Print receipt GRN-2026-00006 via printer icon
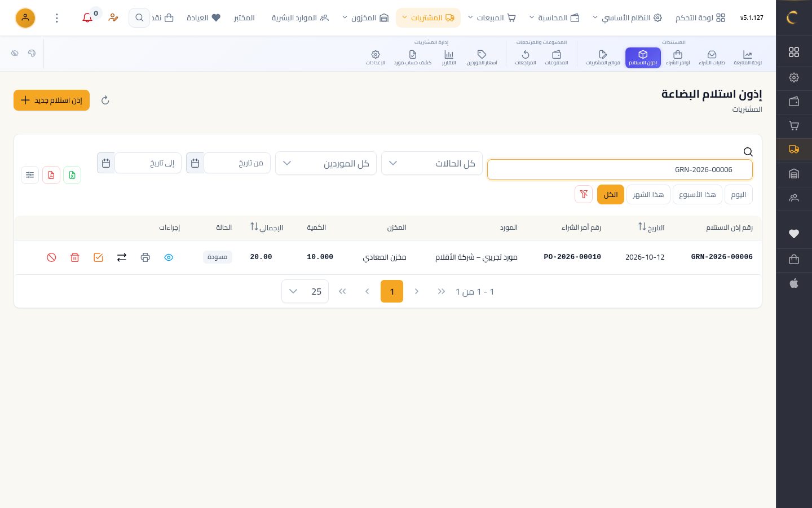The width and height of the screenshot is (812, 508). point(145,257)
